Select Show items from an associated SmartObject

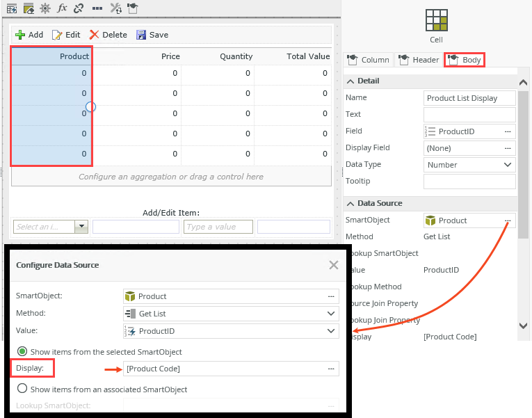[22, 388]
